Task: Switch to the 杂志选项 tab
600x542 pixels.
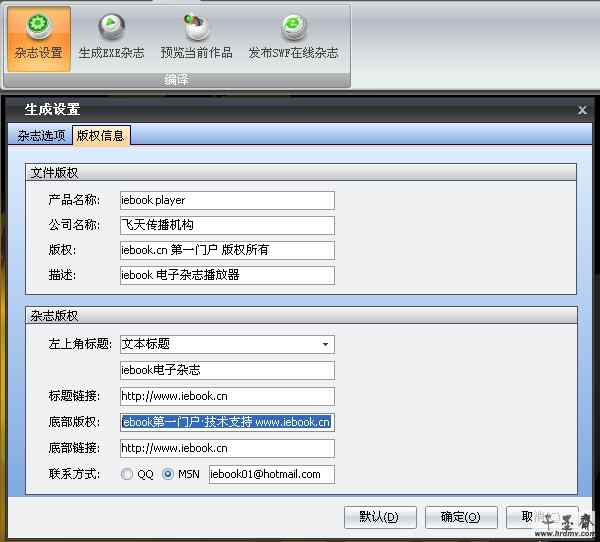Action: 41,136
